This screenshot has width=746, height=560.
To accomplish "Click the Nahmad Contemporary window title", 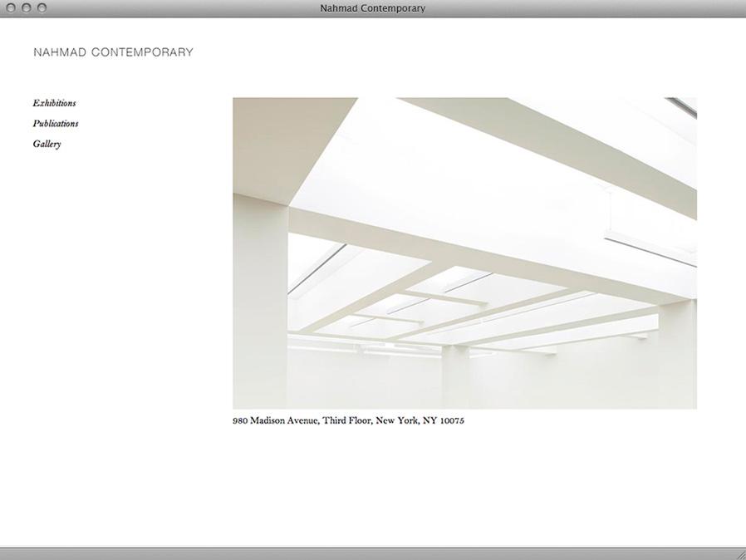I will 372,8.
